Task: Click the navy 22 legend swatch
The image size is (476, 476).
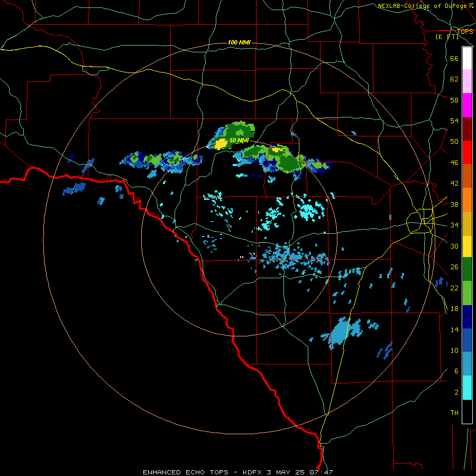Action: (x=467, y=317)
